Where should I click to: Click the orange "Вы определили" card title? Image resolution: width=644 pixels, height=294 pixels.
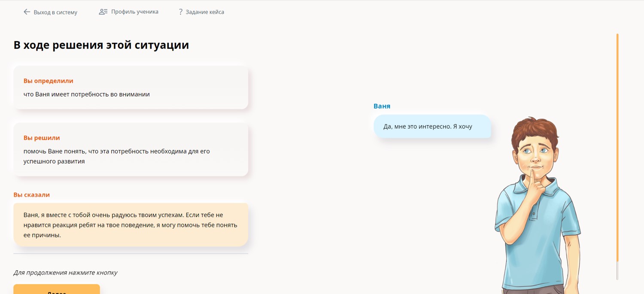(x=48, y=81)
